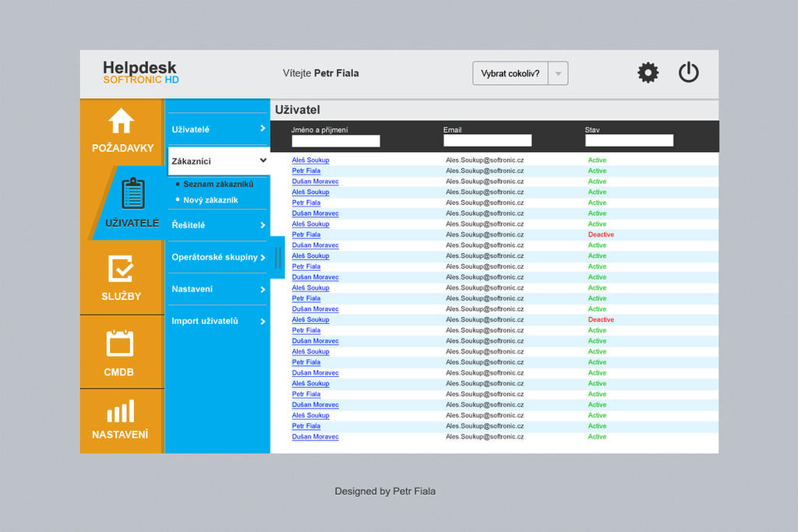Expand Import uživatelů submenu
798x532 pixels.
click(218, 321)
